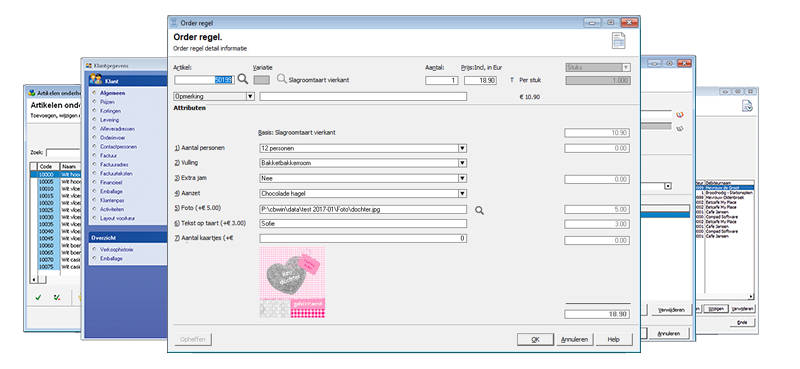This screenshot has width=800, height=369.
Task: Click Verwijderen in window behind Order regel
Action: coord(671,309)
